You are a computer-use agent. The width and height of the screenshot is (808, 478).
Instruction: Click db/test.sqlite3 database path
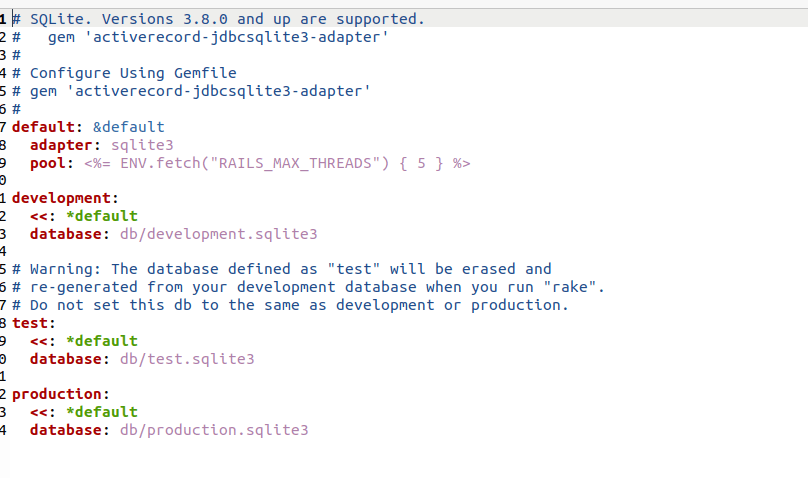point(187,359)
